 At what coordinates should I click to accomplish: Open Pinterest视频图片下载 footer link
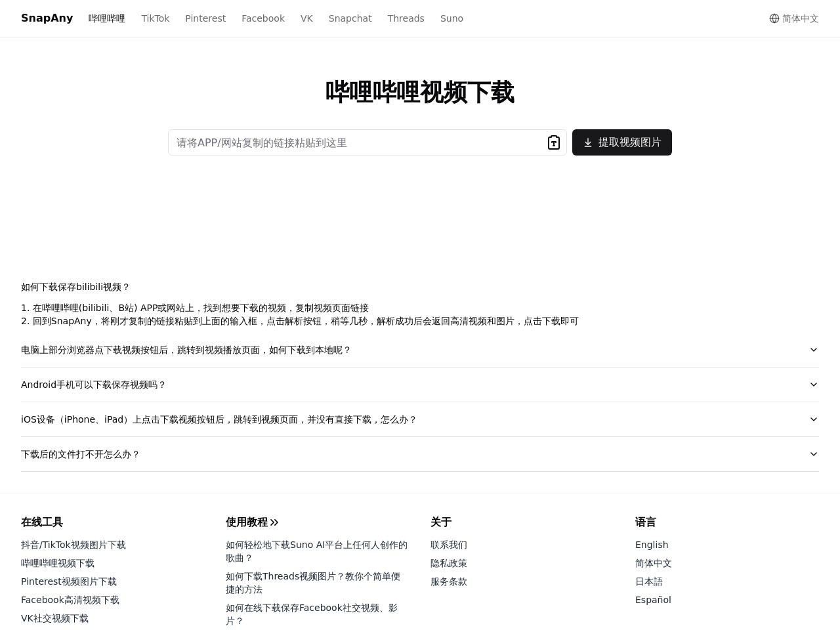(x=69, y=581)
